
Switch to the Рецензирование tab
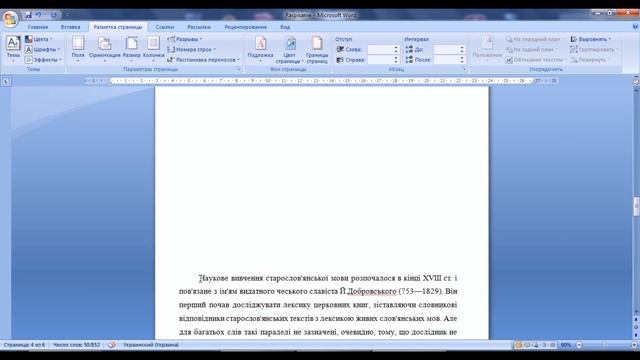[245, 27]
